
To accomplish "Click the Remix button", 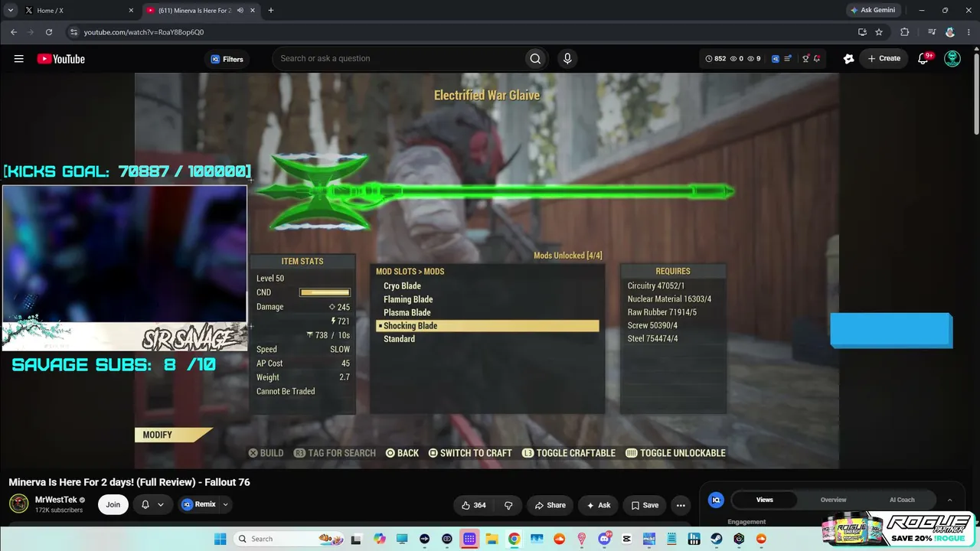I will coord(198,504).
